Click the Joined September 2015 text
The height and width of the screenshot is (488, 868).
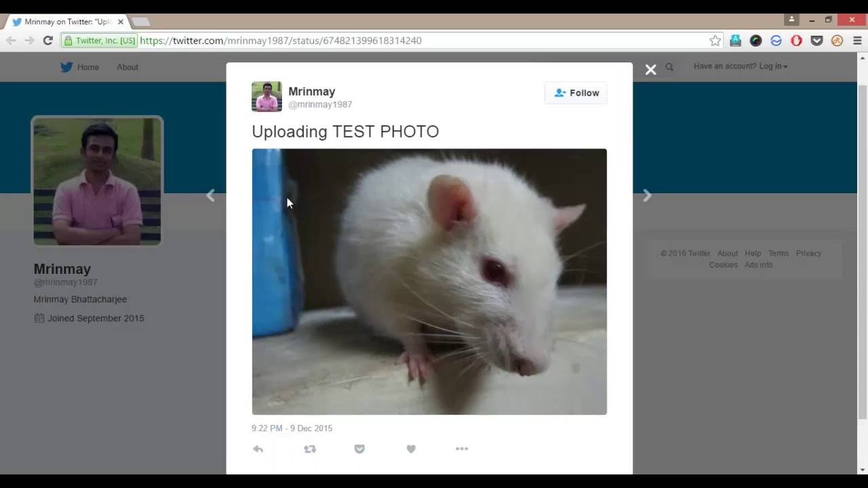pyautogui.click(x=96, y=319)
